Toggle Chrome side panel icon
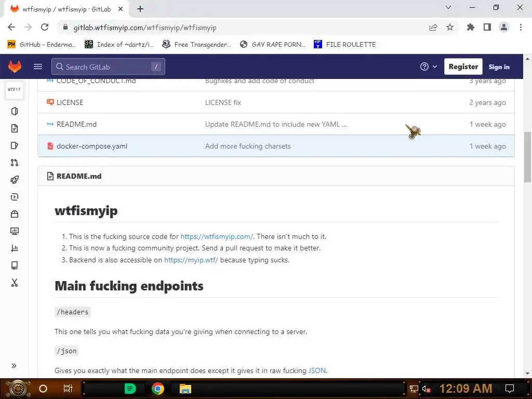Image resolution: width=532 pixels, height=399 pixels. pyautogui.click(x=487, y=27)
